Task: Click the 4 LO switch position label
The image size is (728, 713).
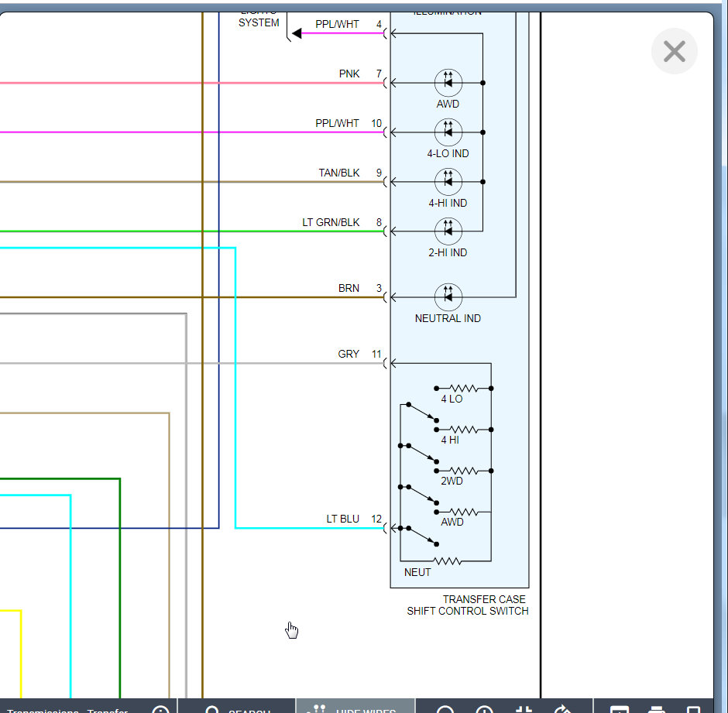Action: click(x=452, y=399)
